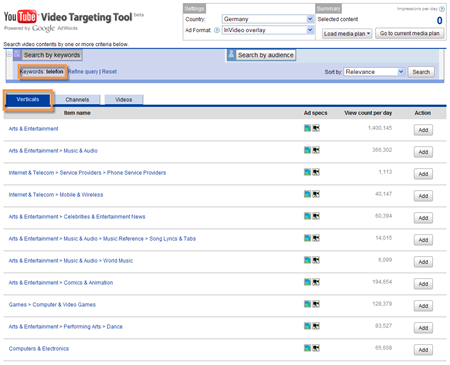The height and width of the screenshot is (365, 450).
Task: Select the Verticals tab
Action: 28,99
